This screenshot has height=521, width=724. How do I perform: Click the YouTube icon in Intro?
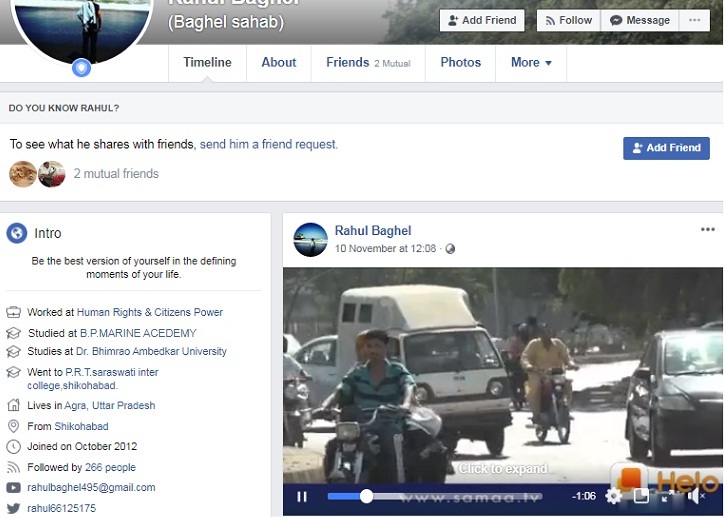[13, 488]
